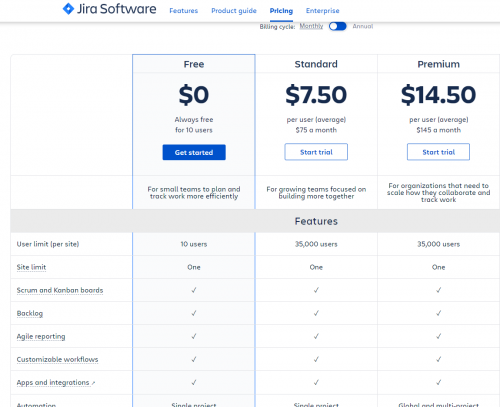Select the Pricing nav tab

pos(281,11)
